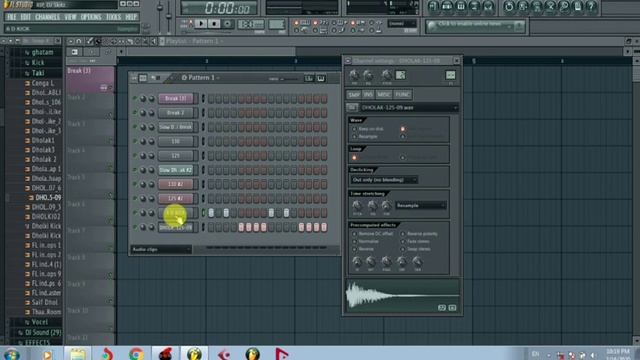Image resolution: width=640 pixels, height=360 pixels.
Task: Open the sample file name dropdown DHOLAK-125-09
Action: tap(409, 108)
